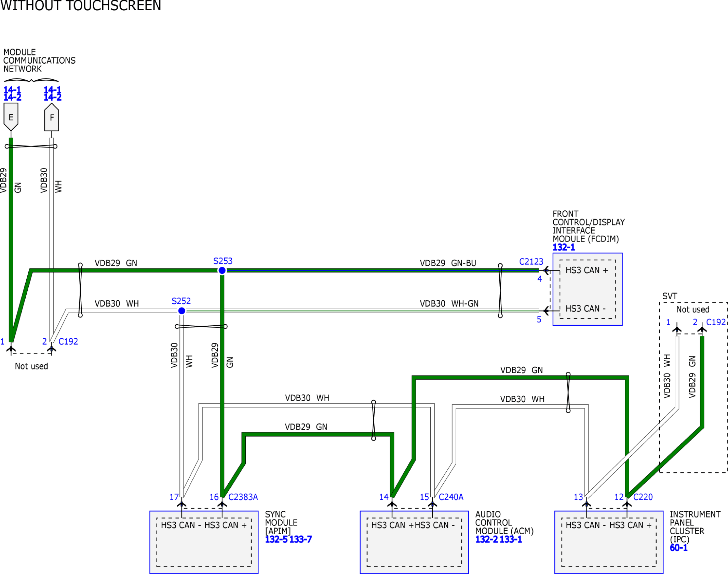
Task: Open the 132-5 SYNC module link
Action: [x=276, y=539]
